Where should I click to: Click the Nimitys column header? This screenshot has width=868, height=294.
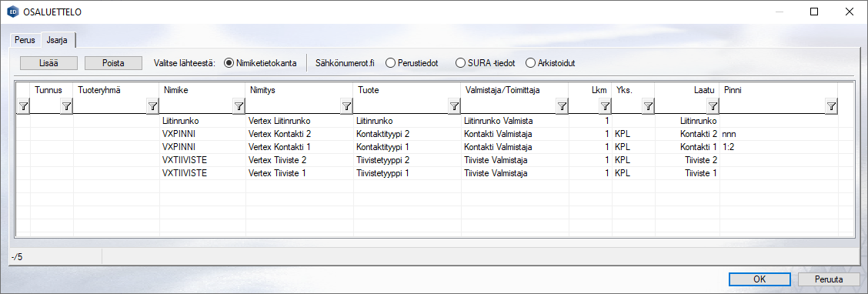(299, 90)
